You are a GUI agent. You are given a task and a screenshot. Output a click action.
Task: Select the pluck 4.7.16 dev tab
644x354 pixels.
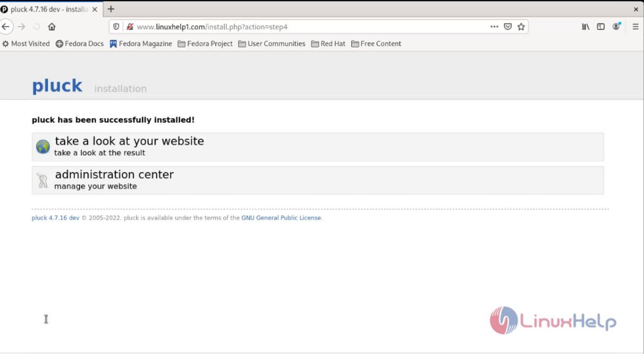click(x=49, y=9)
